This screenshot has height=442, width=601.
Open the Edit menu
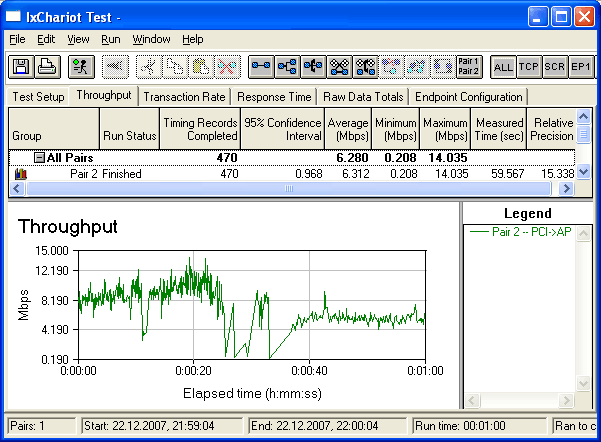click(46, 39)
